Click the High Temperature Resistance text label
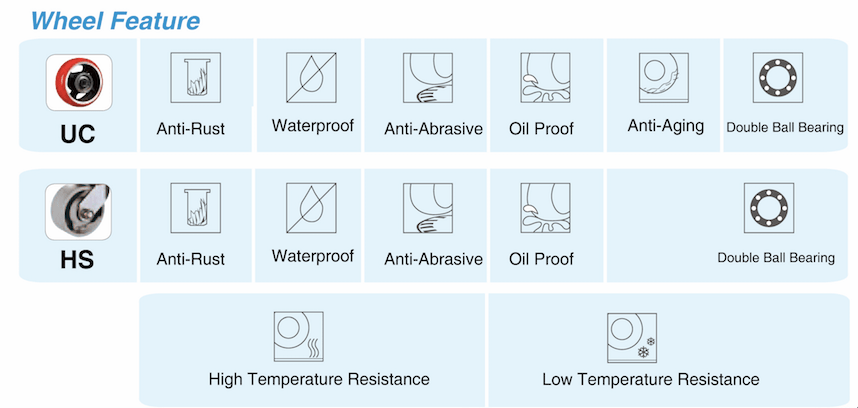The height and width of the screenshot is (408, 858). click(x=319, y=379)
